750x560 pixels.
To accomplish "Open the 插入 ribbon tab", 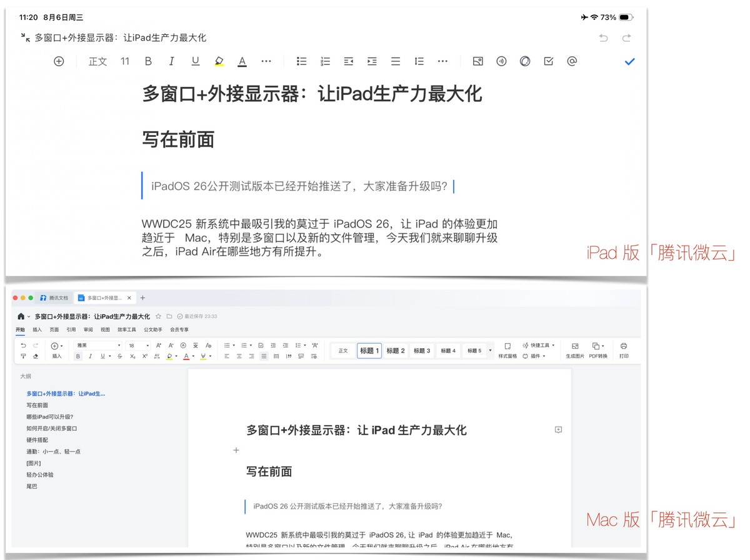I will point(37,329).
